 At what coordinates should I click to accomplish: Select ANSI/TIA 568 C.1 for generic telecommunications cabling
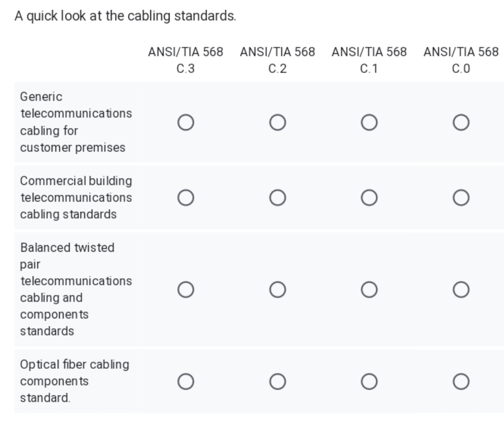pos(368,123)
